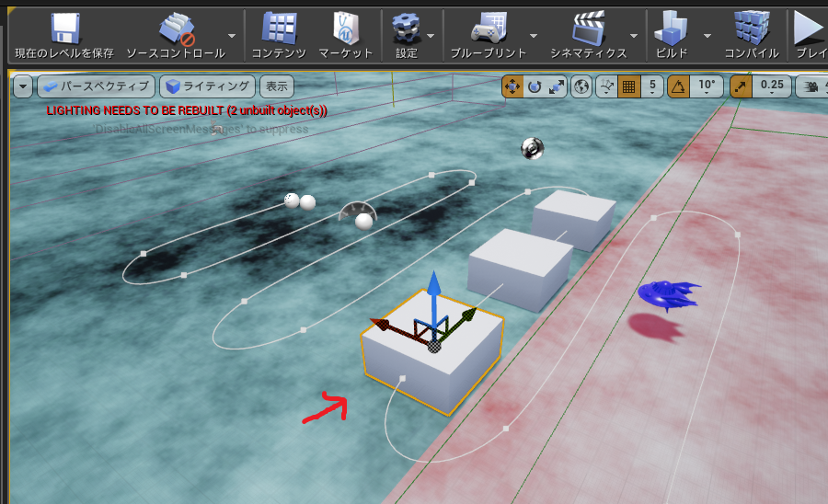Open the Lighting (ライティング) view mode menu
Screen dimensions: 828x504
click(x=208, y=86)
